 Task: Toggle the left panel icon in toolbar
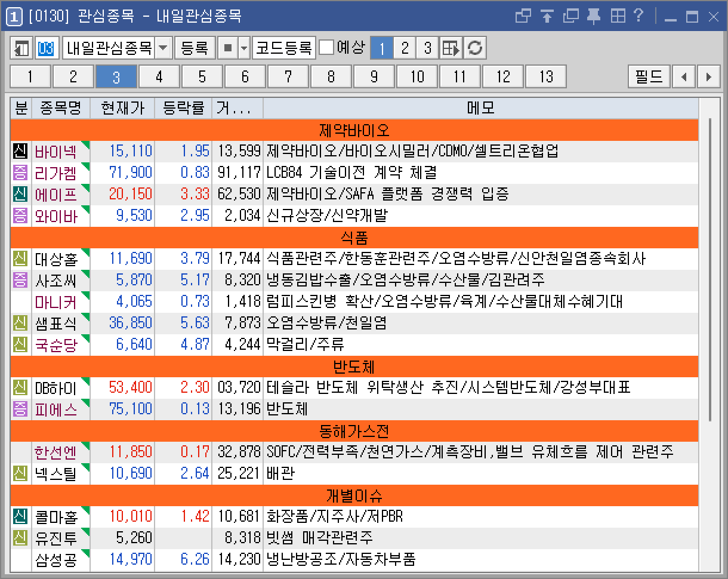pos(21,48)
